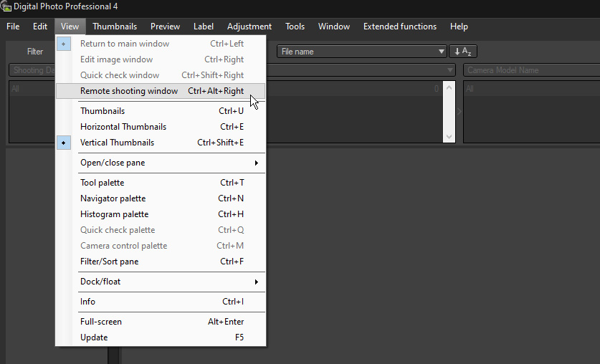The image size is (600, 364).
Task: Switch to Horizontal Thumbnails layout
Action: [161, 127]
